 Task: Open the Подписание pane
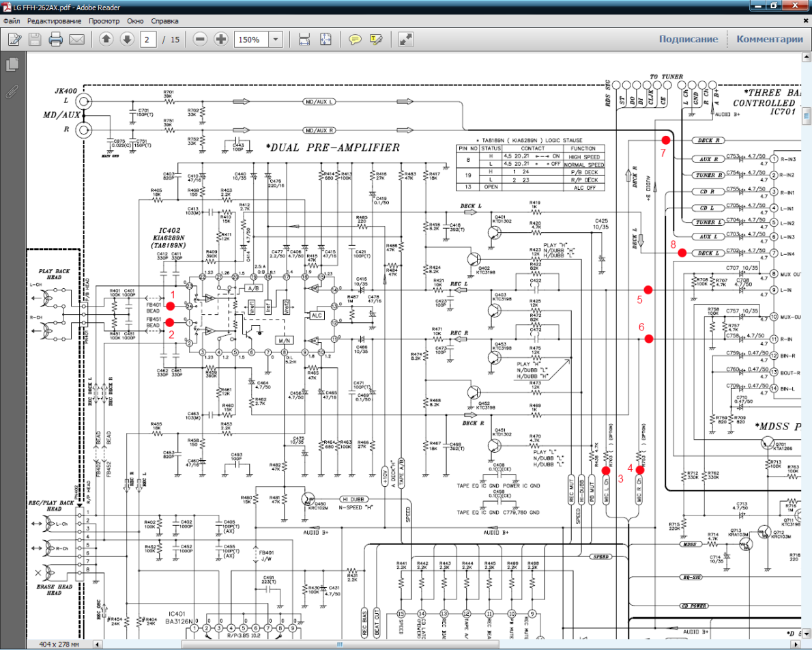pyautogui.click(x=688, y=40)
